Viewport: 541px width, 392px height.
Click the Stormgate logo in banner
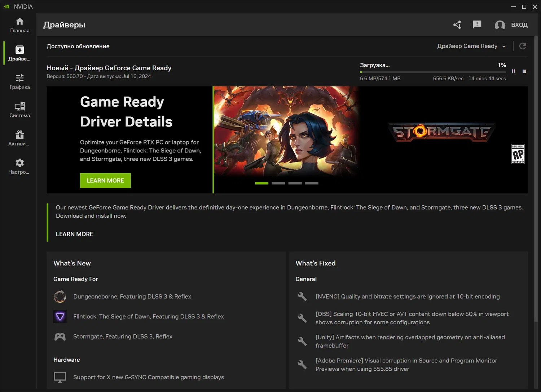441,132
